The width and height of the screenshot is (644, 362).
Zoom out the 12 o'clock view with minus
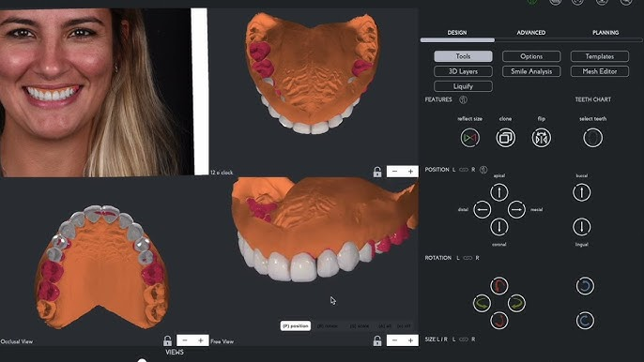click(x=394, y=172)
